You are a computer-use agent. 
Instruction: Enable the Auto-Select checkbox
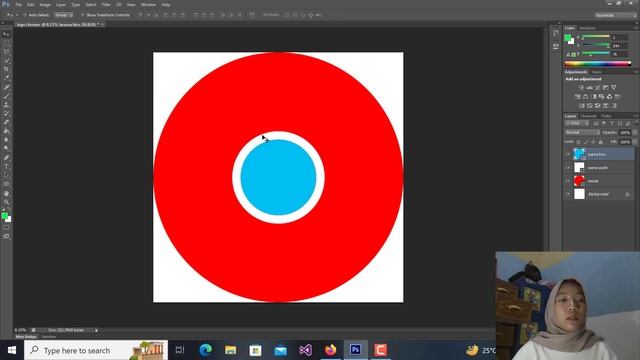point(25,15)
